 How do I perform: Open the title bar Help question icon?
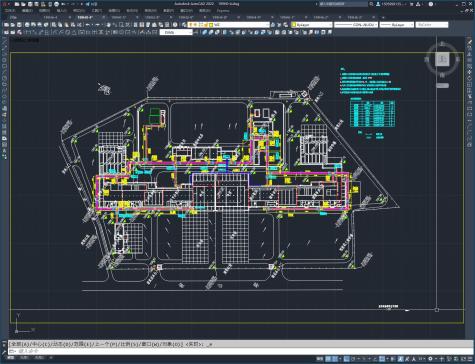431,4
